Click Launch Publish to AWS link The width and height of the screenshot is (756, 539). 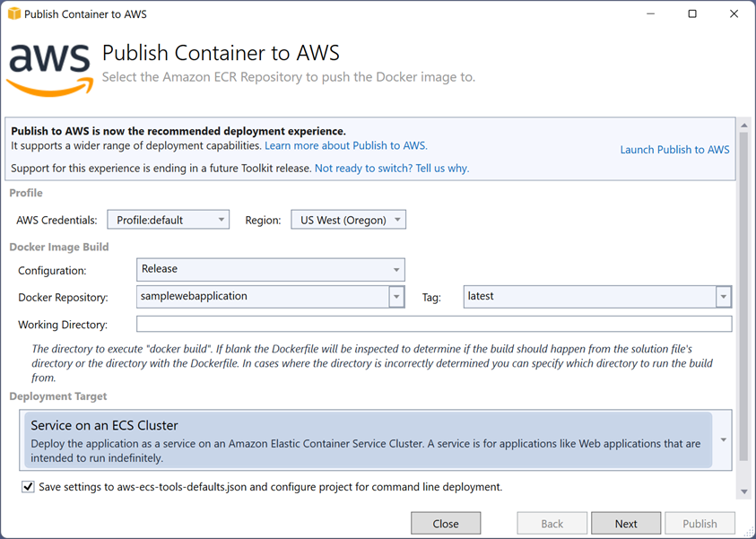(674, 150)
